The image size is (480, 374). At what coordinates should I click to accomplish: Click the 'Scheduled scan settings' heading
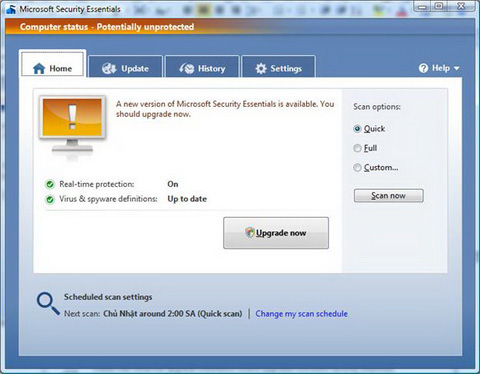click(x=108, y=297)
